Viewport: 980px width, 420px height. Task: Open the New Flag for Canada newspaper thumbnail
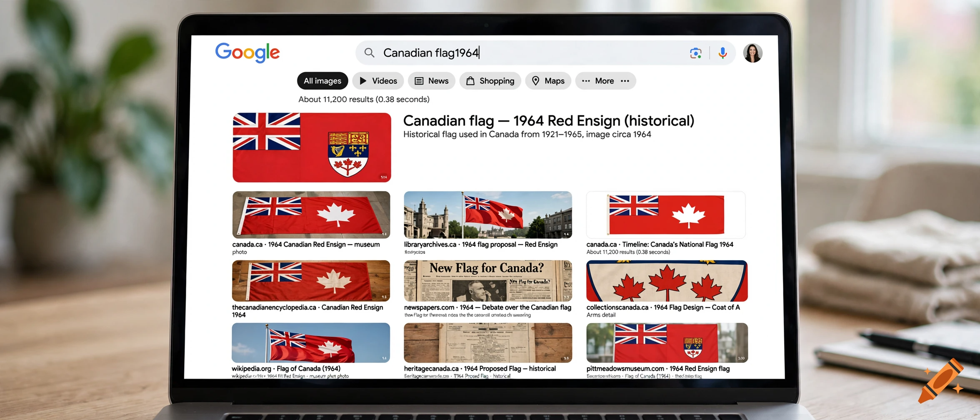488,281
